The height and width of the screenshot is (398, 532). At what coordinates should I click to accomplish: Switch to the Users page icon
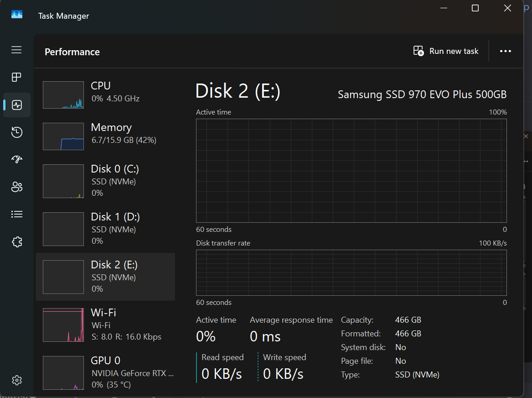[x=16, y=187]
